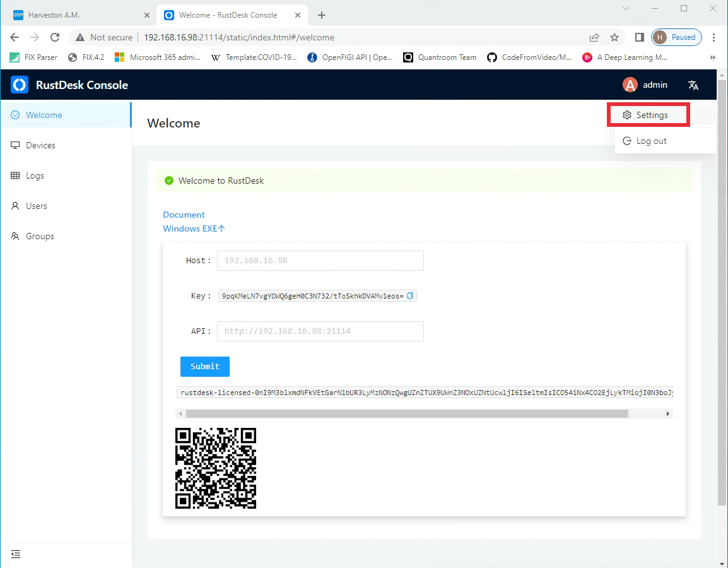Click into the API input field

tap(320, 331)
